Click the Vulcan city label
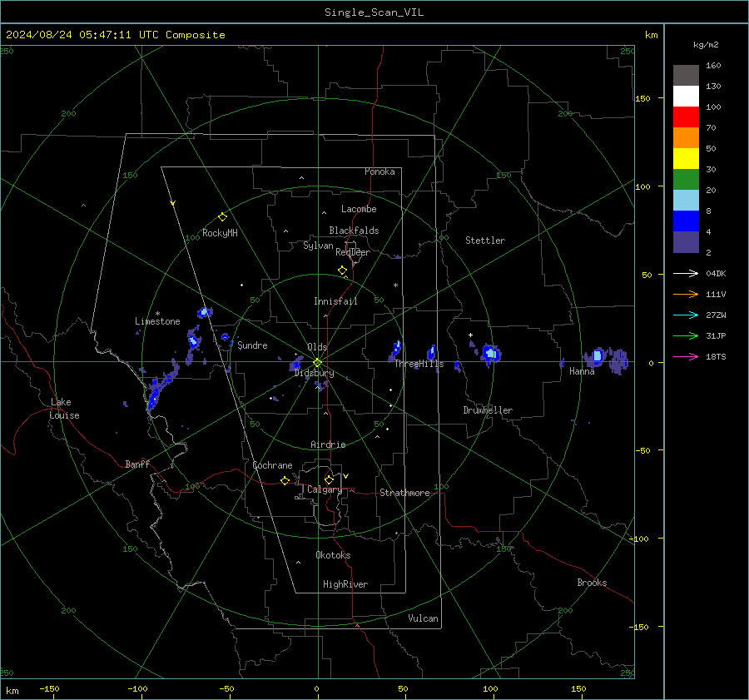Image resolution: width=749 pixels, height=700 pixels. (423, 618)
